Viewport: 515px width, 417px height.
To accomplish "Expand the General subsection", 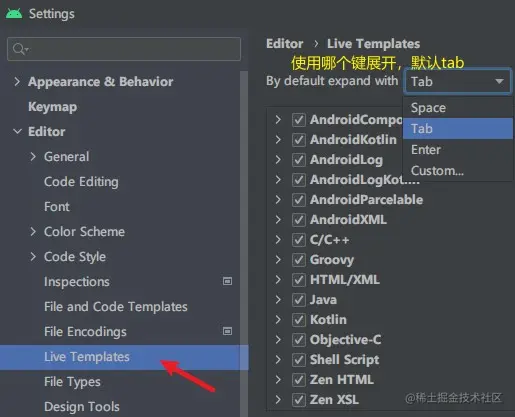I will click(33, 157).
